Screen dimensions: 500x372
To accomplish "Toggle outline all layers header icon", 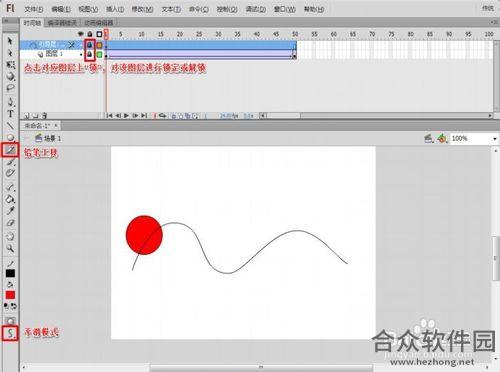I will [x=99, y=34].
